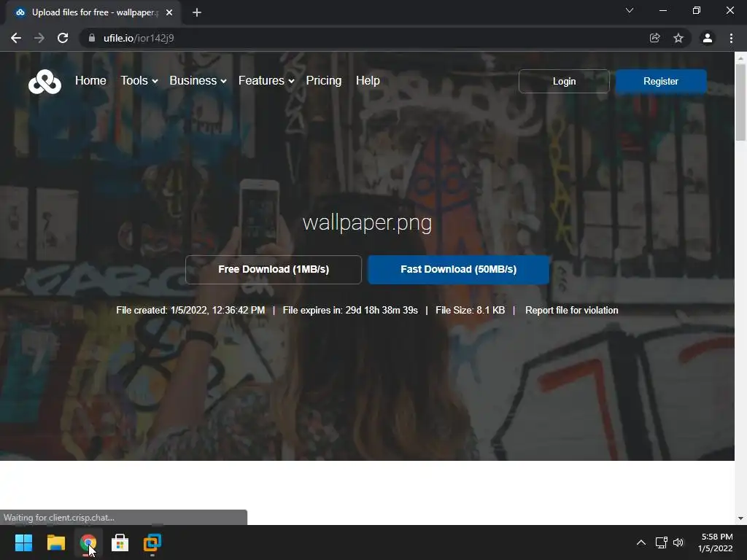Image resolution: width=747 pixels, height=560 pixels.
Task: Close the wallpaper.png upload tab
Action: pos(169,12)
